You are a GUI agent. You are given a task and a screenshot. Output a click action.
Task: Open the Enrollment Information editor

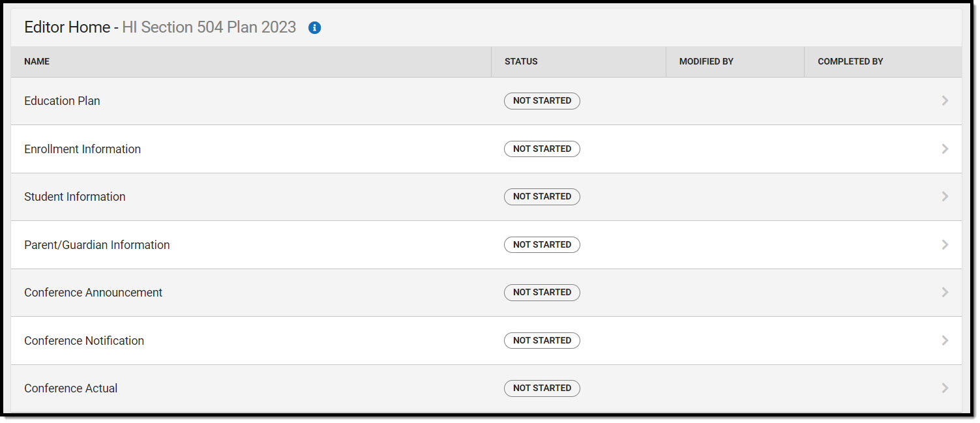coord(82,149)
